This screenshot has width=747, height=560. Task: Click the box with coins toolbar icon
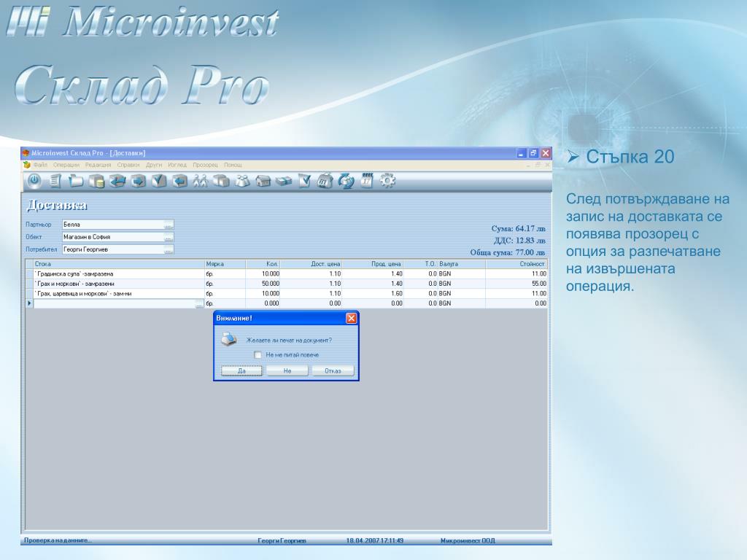pyautogui.click(x=97, y=181)
